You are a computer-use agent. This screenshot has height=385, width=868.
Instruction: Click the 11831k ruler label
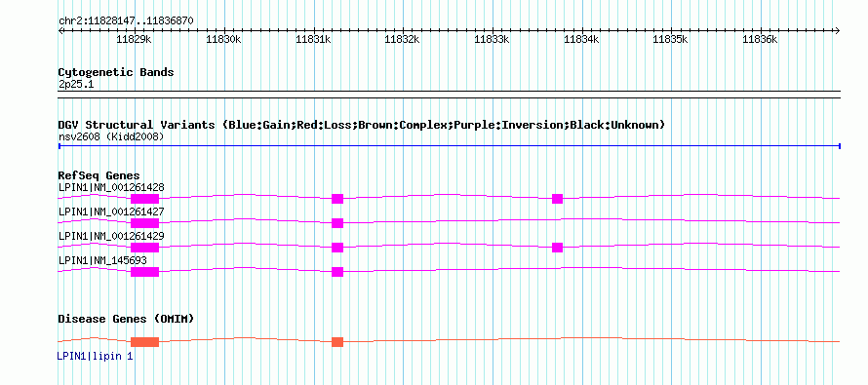[313, 39]
